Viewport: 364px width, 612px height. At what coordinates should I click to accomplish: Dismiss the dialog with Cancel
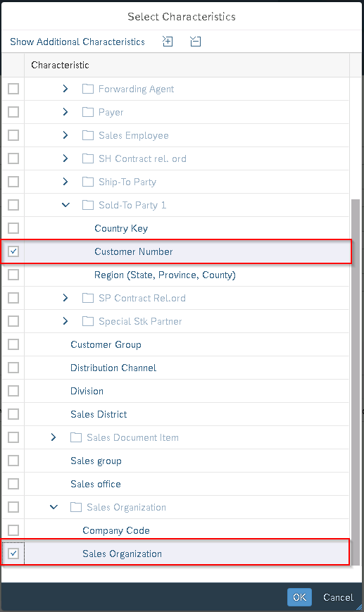point(338,597)
